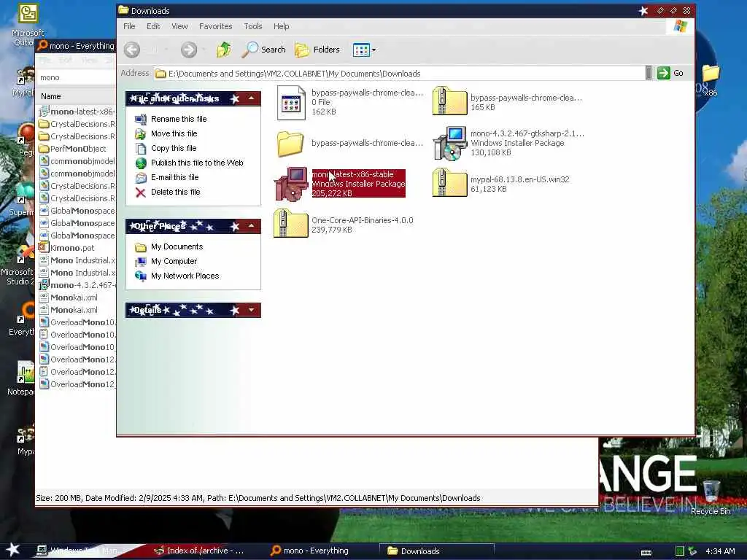
Task: Go back using the Back arrow button
Action: pyautogui.click(x=132, y=50)
